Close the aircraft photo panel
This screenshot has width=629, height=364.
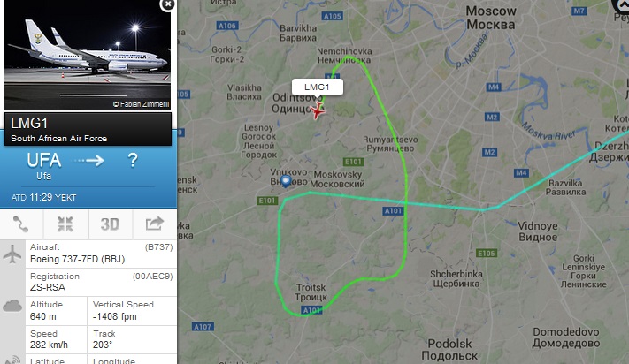coord(168,4)
